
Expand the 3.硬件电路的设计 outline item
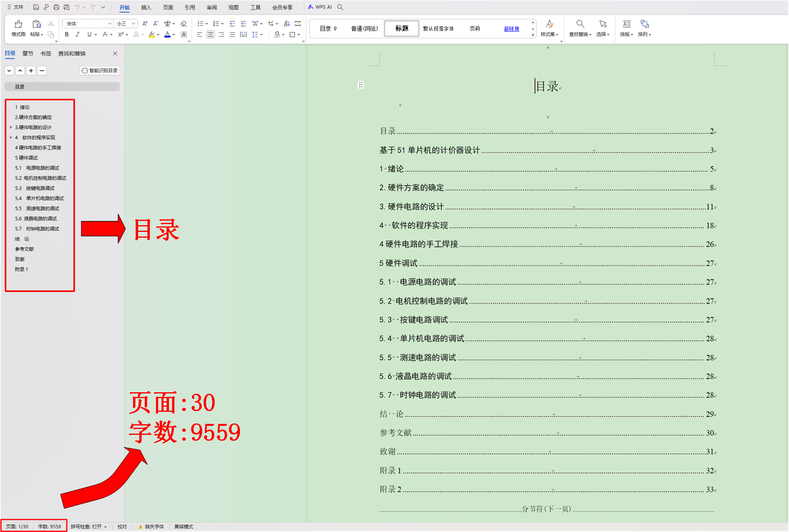11,127
